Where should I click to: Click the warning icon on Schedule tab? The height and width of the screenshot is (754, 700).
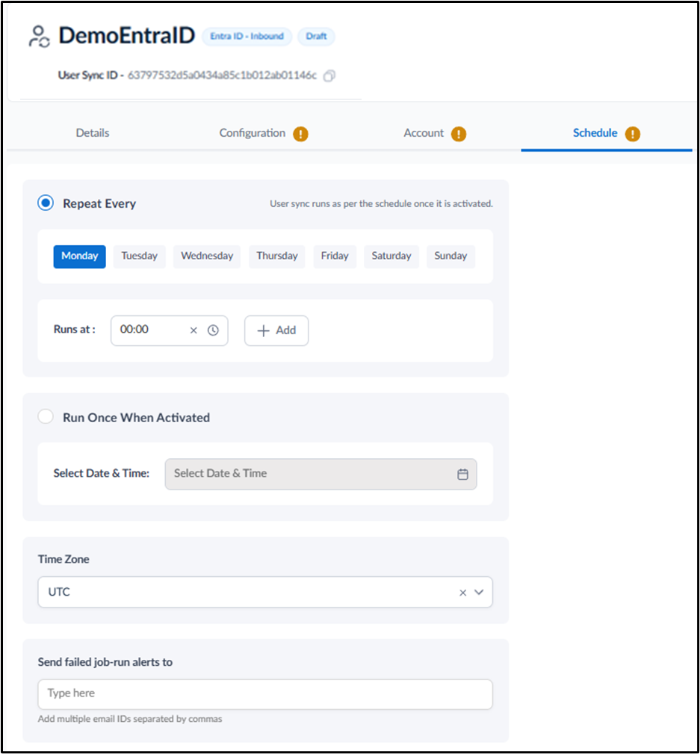tap(632, 134)
